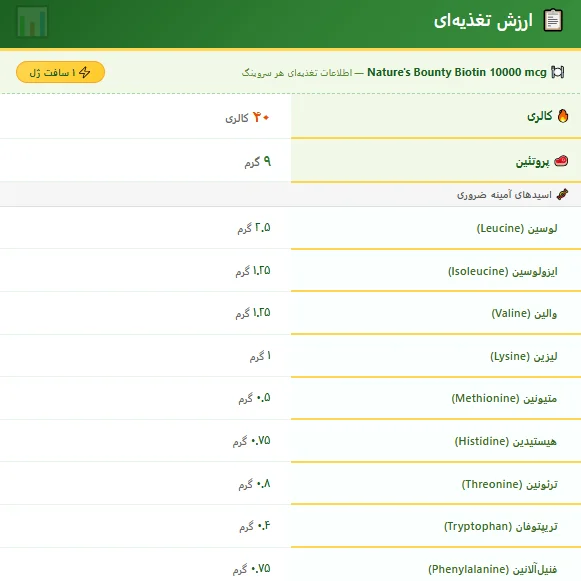
Task: Select the Isoleucine amino acid row
Action: pos(290,271)
